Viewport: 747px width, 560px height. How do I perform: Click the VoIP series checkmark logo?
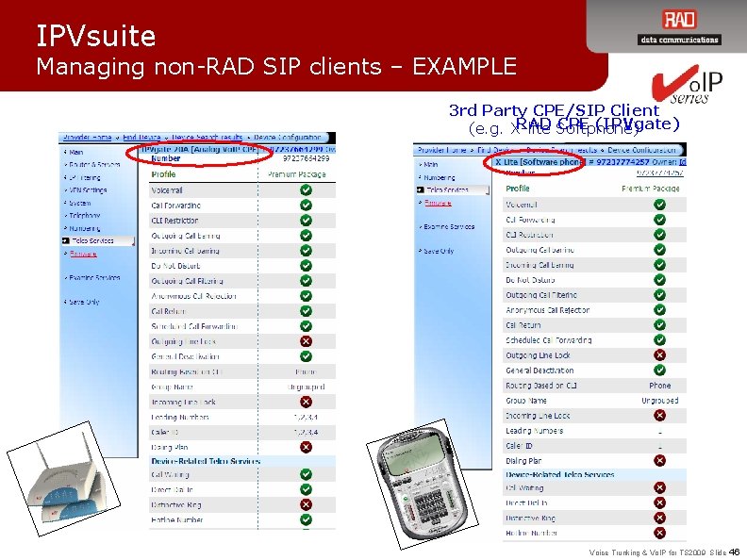(x=687, y=85)
